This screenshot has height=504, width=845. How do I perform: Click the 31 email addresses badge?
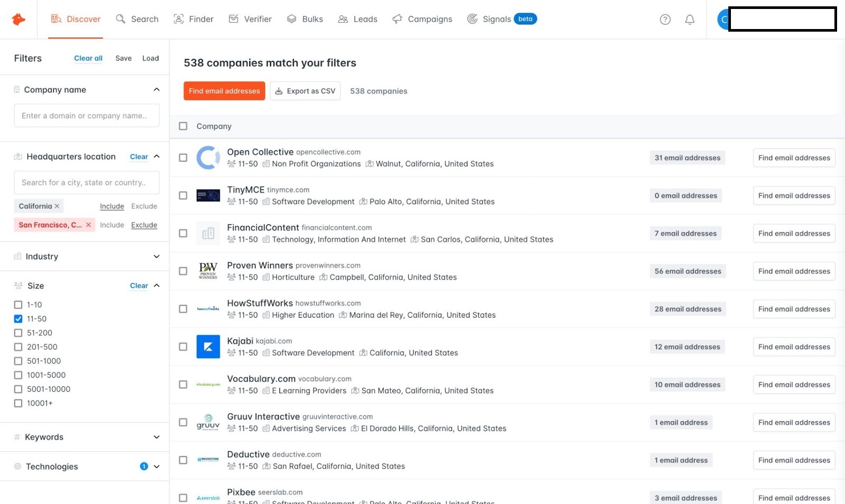(687, 158)
